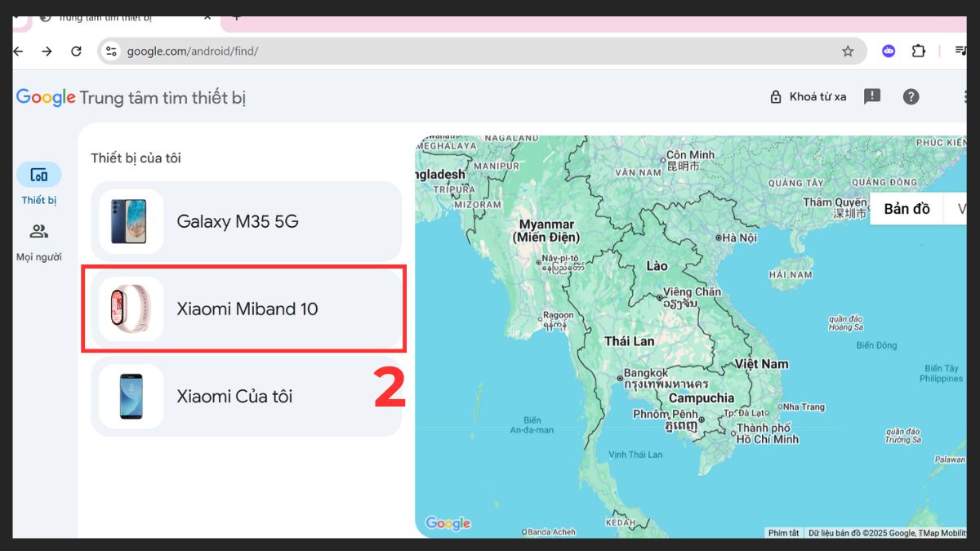The image size is (980, 551).
Task: Open the Phím tắt shortcuts link
Action: tap(783, 532)
